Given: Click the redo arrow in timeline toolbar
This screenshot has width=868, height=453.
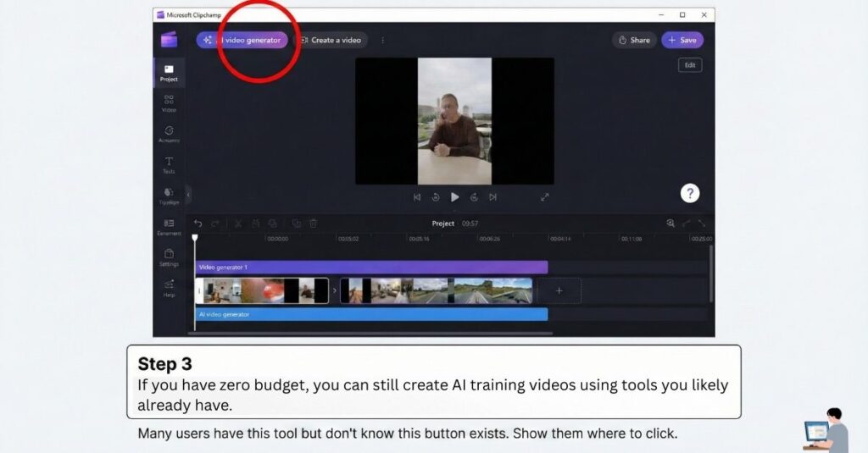Looking at the screenshot, I should pos(215,224).
